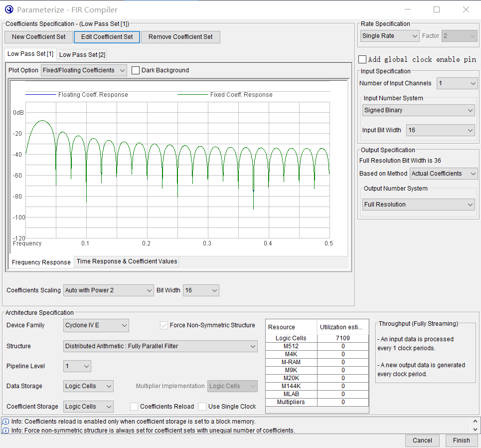Click the M144K resource row label
The height and width of the screenshot is (448, 481).
click(x=291, y=386)
